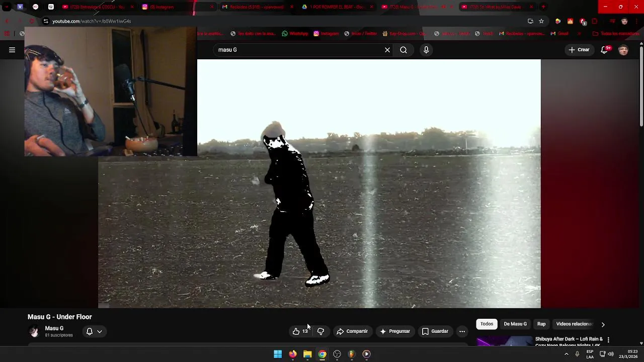
Task: Click the youtube.com address bar URL
Action: coord(92,21)
